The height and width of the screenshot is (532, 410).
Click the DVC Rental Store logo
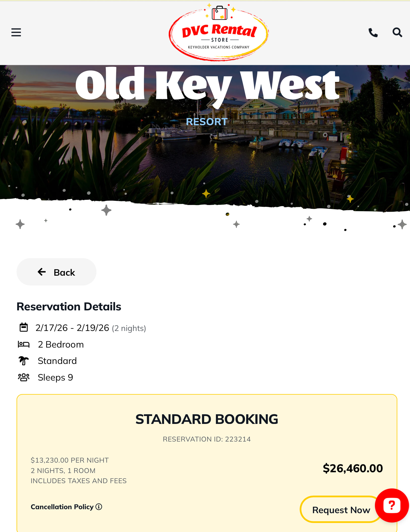pyautogui.click(x=219, y=32)
